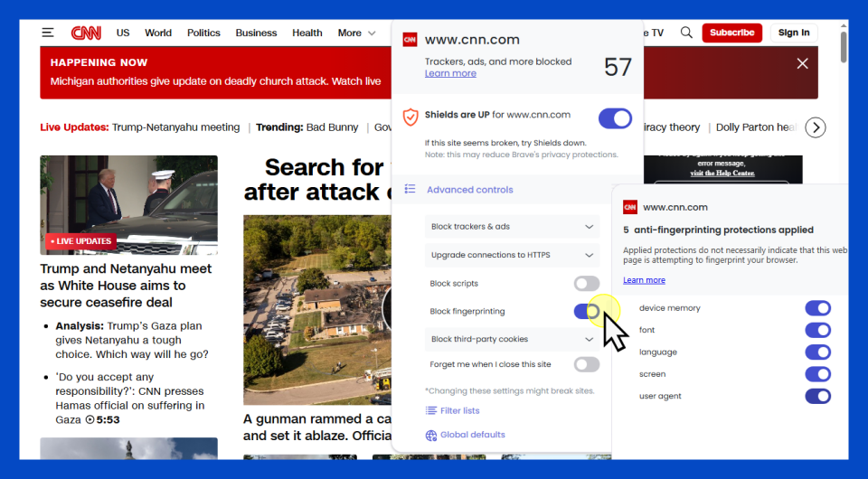
Task: Click the CNN logo in header
Action: coord(87,33)
